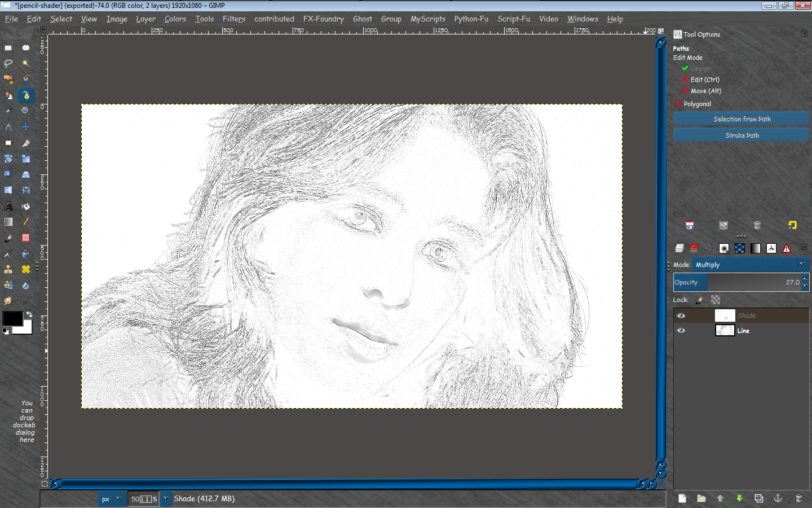Select the Paintbrush tool
Image resolution: width=812 pixels, height=508 pixels.
tap(8, 238)
